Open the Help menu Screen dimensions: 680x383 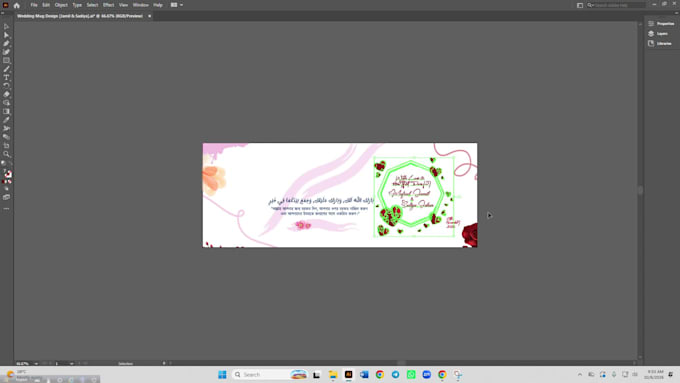click(x=158, y=5)
